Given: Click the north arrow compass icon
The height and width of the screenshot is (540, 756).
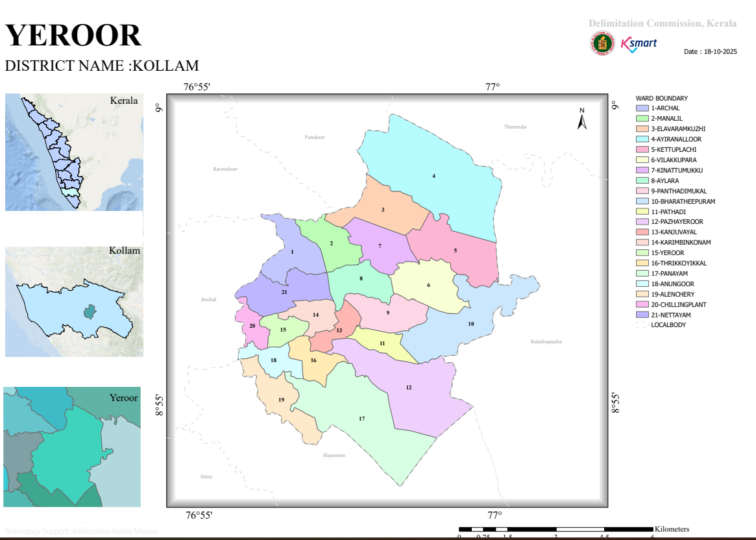Looking at the screenshot, I should click(x=582, y=119).
